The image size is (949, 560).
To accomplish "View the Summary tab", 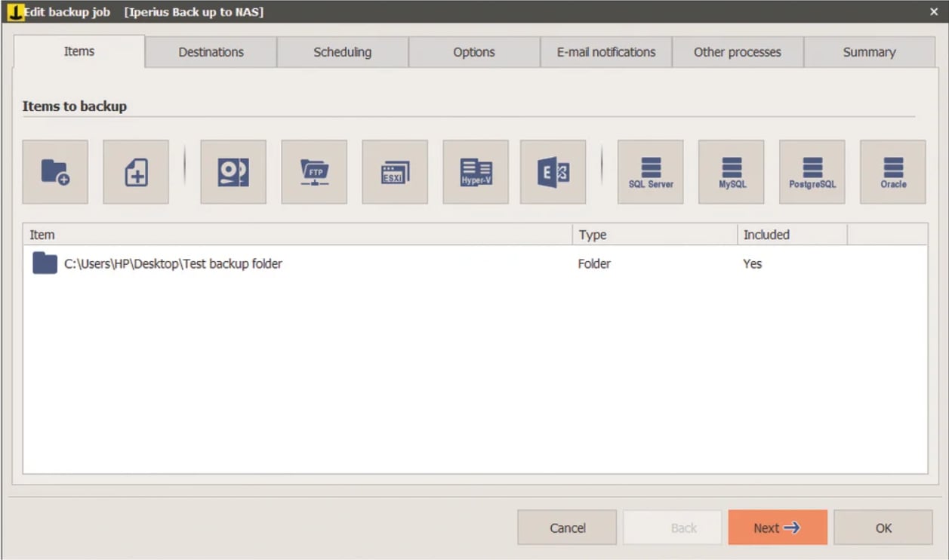I will [870, 52].
